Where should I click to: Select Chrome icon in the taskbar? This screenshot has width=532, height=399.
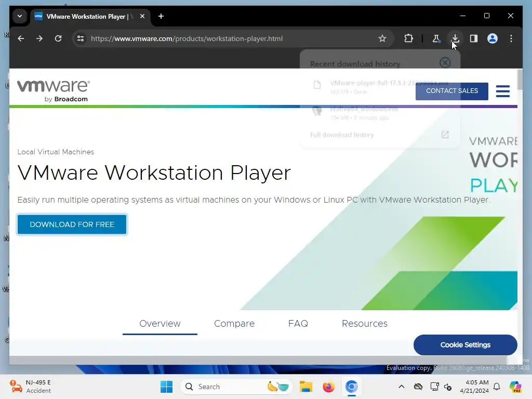coord(352,387)
